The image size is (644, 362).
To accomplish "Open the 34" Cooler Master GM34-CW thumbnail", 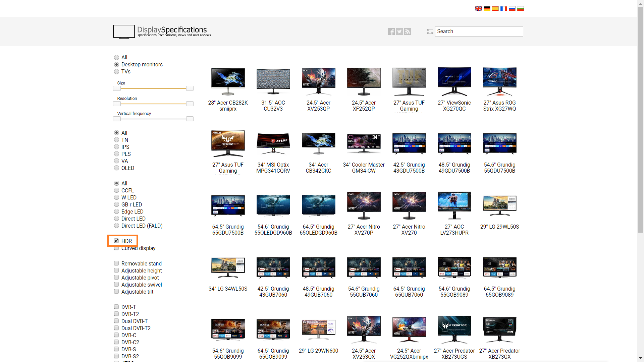I will click(364, 143).
